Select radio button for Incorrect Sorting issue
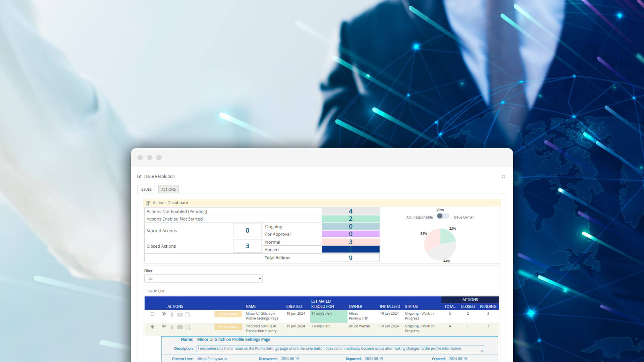This screenshot has height=362, width=644. [x=152, y=326]
